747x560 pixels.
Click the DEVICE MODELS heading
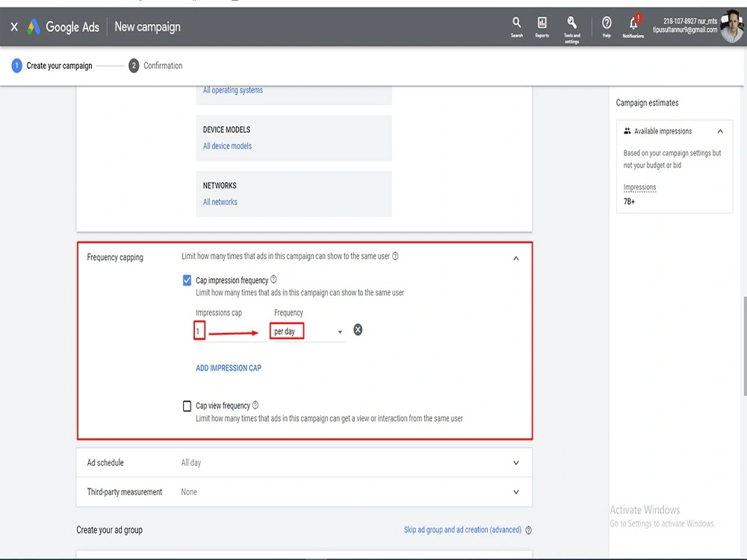(226, 129)
